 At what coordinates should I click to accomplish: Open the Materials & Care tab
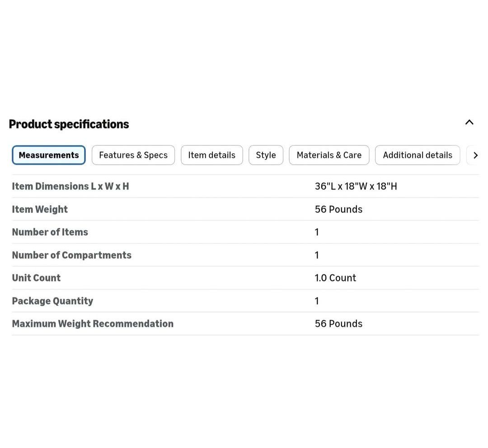pos(329,155)
